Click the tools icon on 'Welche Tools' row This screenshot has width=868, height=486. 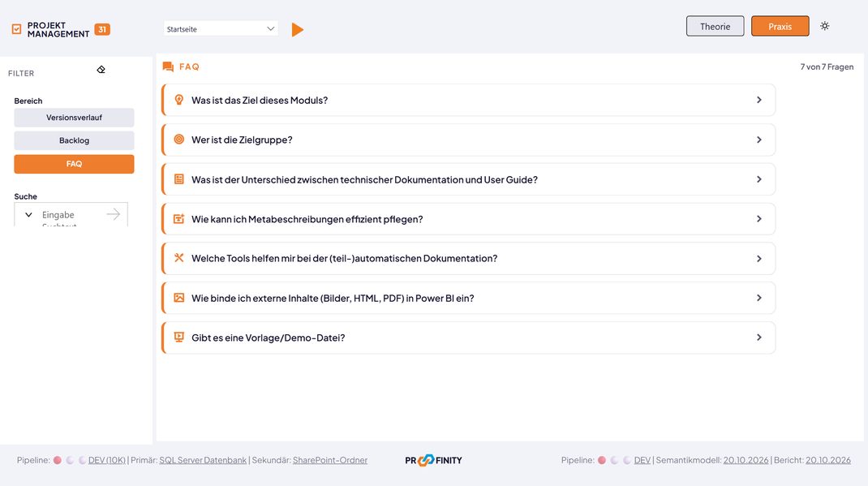[x=178, y=258]
